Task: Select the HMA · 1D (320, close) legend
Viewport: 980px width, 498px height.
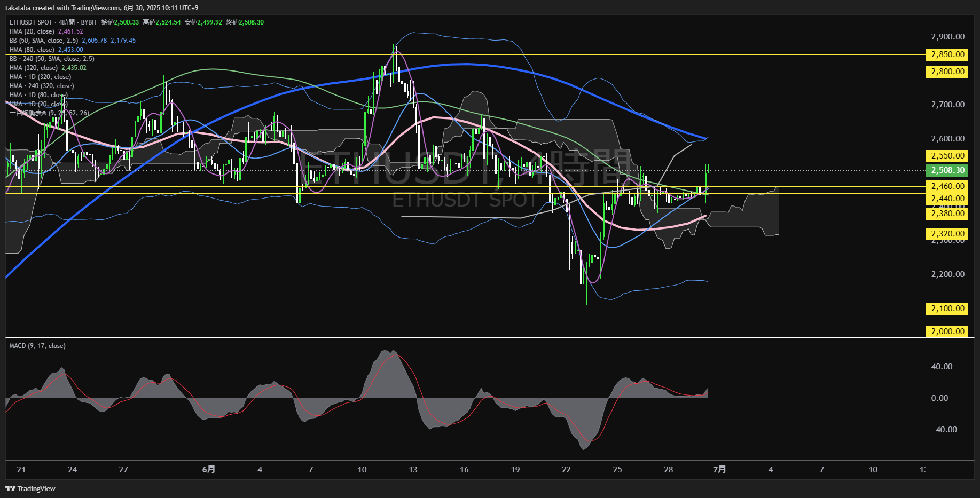Action: coord(40,77)
